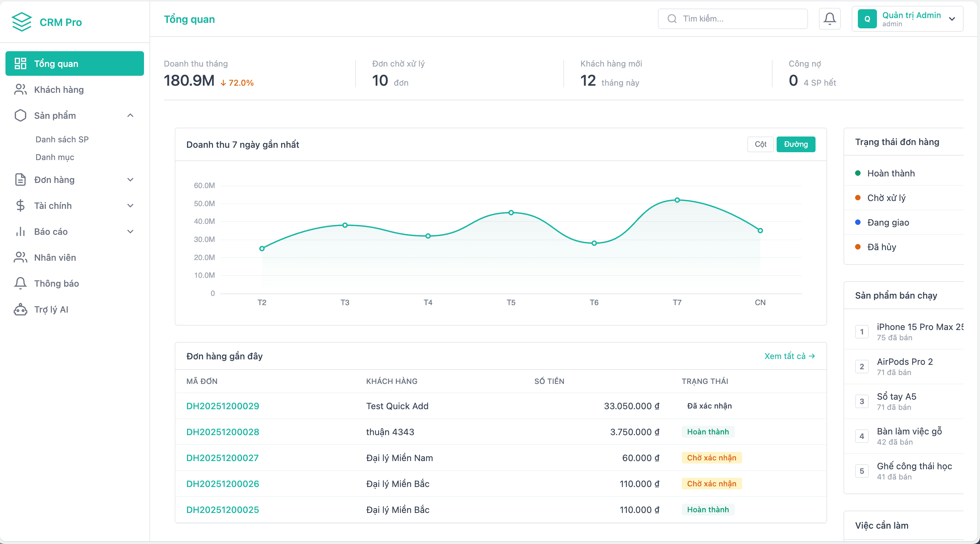Click the Tài chính dollar icon
Image resolution: width=980 pixels, height=544 pixels.
click(x=20, y=205)
